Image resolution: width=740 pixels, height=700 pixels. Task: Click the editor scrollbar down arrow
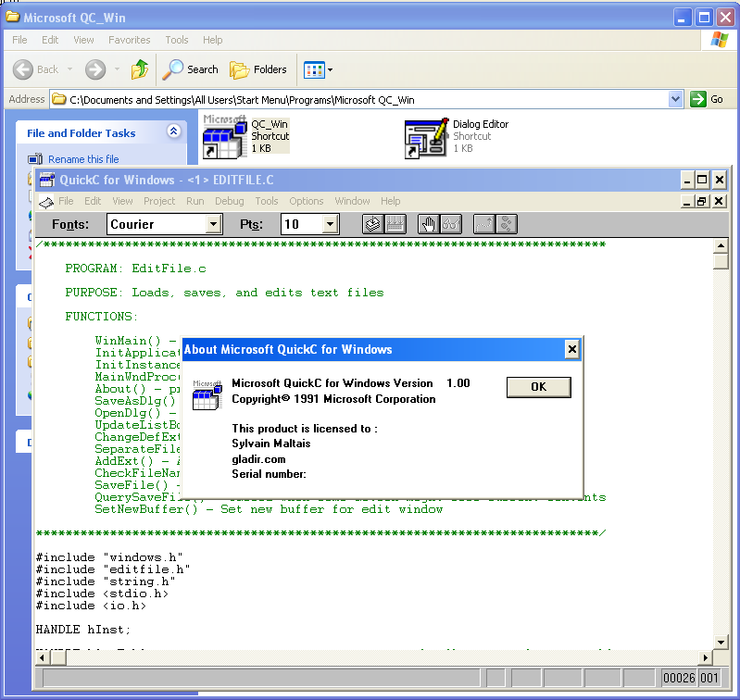pyautogui.click(x=721, y=643)
